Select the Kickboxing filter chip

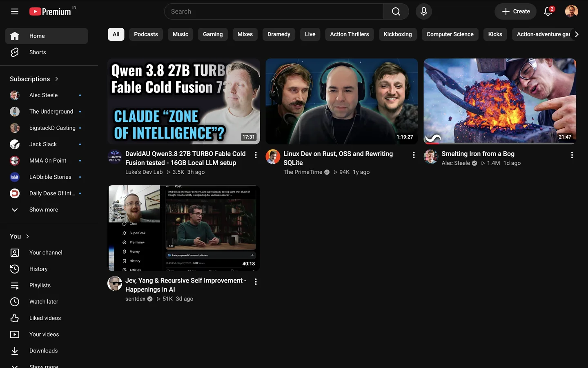[398, 34]
